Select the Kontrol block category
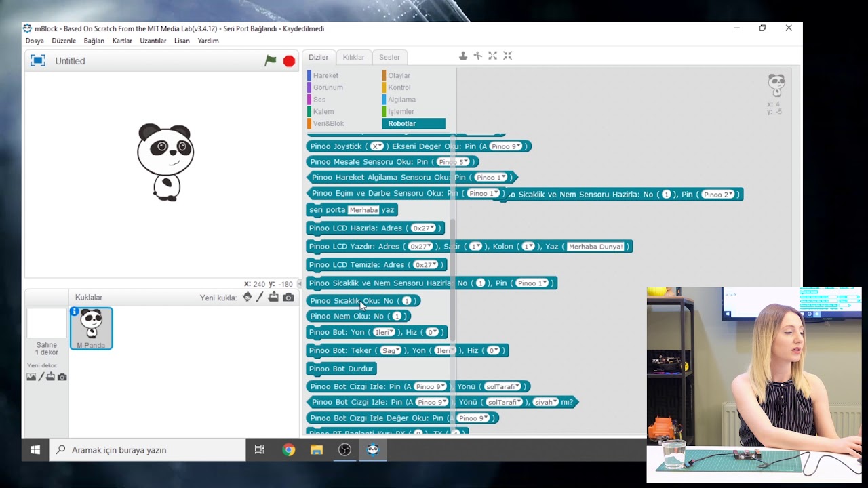The width and height of the screenshot is (868, 488). click(x=399, y=87)
